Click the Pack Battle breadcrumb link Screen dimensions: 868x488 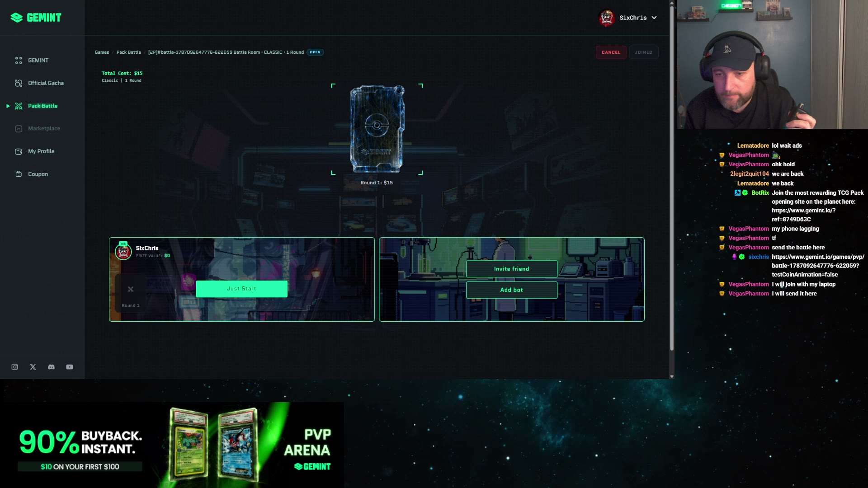[x=128, y=52]
